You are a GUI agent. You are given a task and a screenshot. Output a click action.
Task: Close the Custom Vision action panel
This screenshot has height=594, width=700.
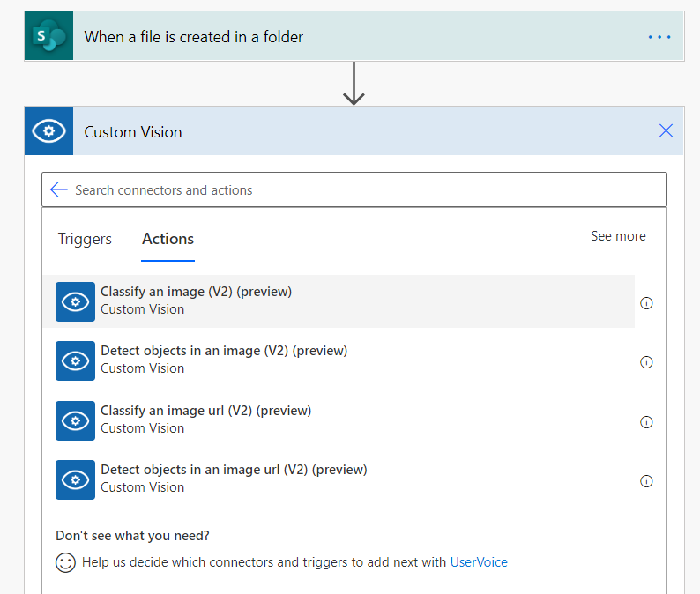coord(666,131)
